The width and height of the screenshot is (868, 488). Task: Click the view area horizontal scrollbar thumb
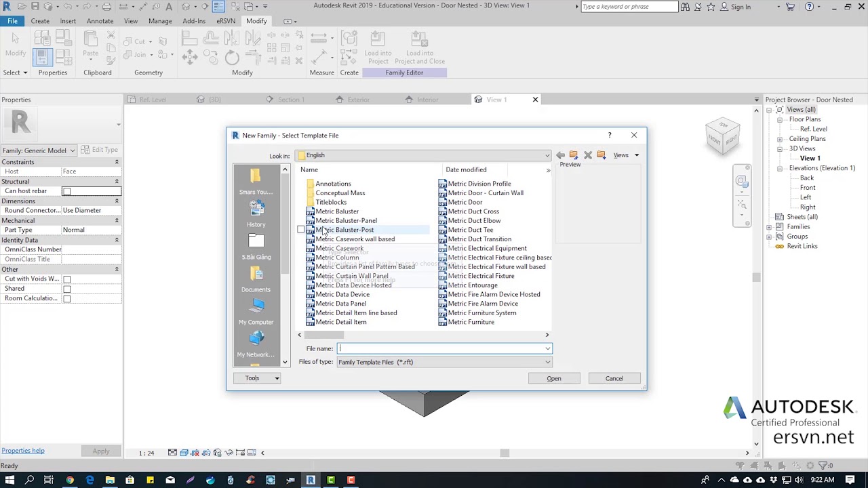(504, 453)
